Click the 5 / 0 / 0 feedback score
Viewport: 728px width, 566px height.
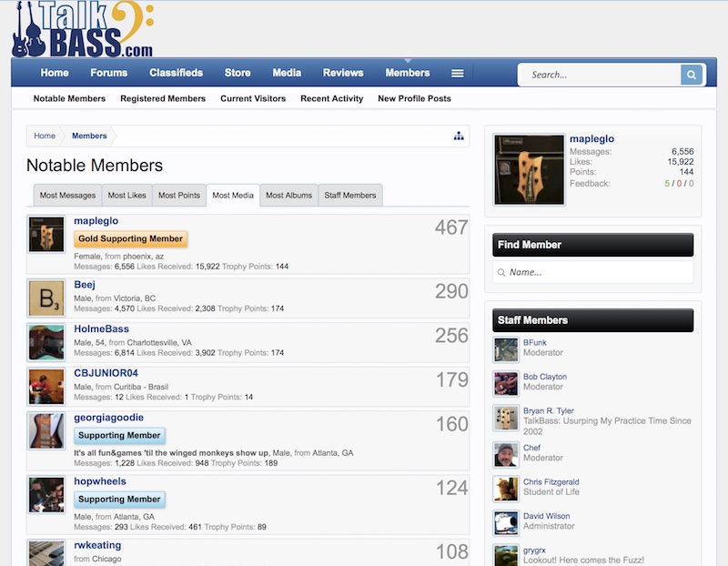tap(679, 184)
